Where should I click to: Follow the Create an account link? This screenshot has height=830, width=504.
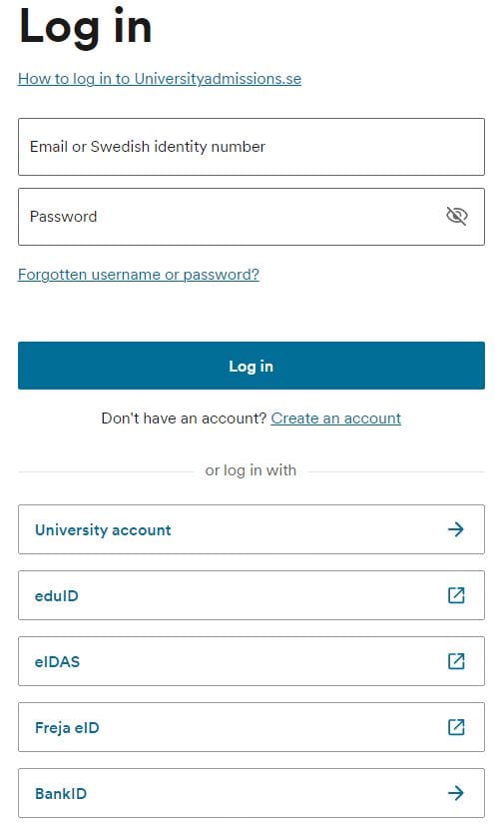click(x=335, y=418)
